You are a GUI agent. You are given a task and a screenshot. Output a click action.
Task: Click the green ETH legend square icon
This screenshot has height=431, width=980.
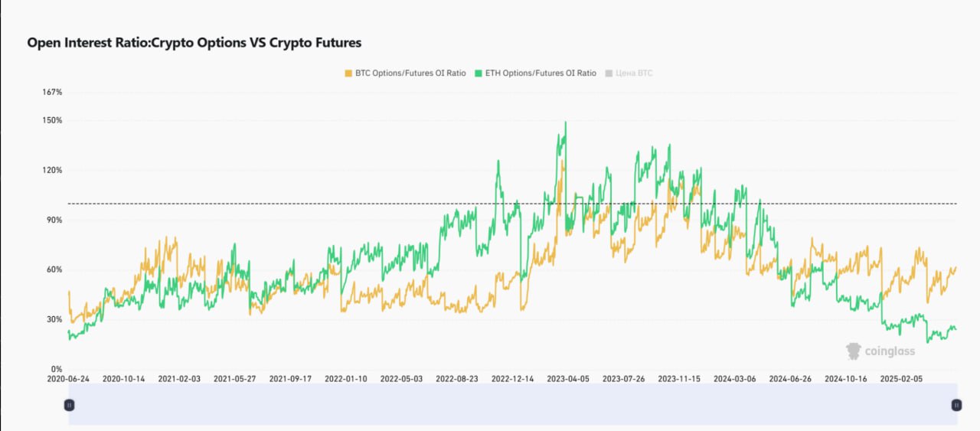click(479, 73)
